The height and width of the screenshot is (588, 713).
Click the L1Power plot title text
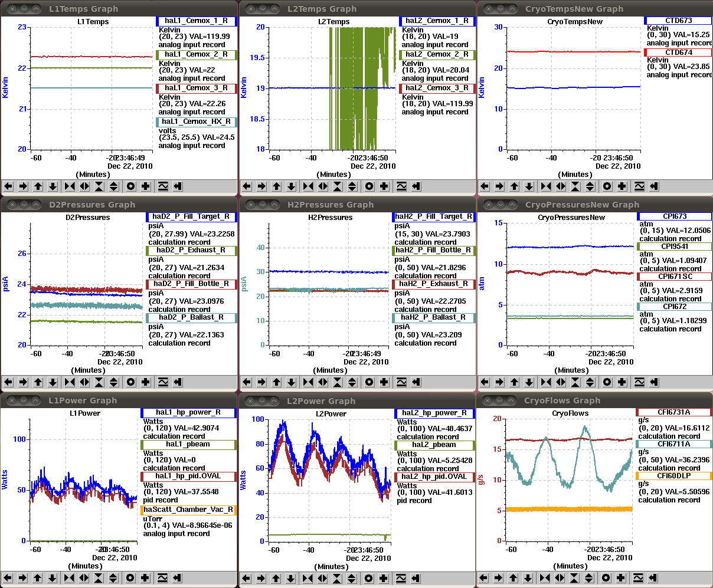coord(86,413)
